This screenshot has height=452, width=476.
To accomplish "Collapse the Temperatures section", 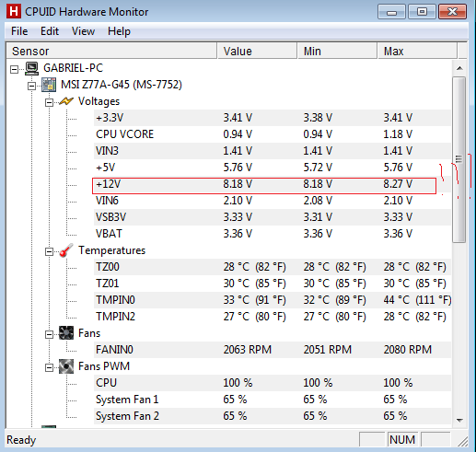I will (x=49, y=252).
